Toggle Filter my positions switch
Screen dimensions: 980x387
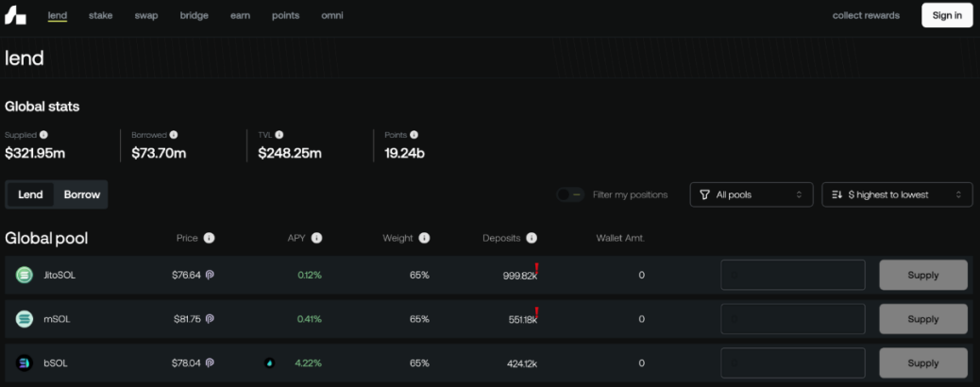(x=569, y=194)
